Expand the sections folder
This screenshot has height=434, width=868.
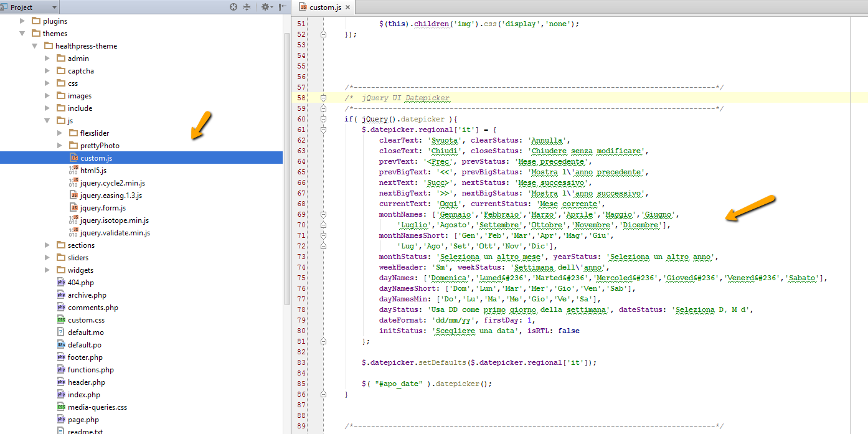point(47,245)
